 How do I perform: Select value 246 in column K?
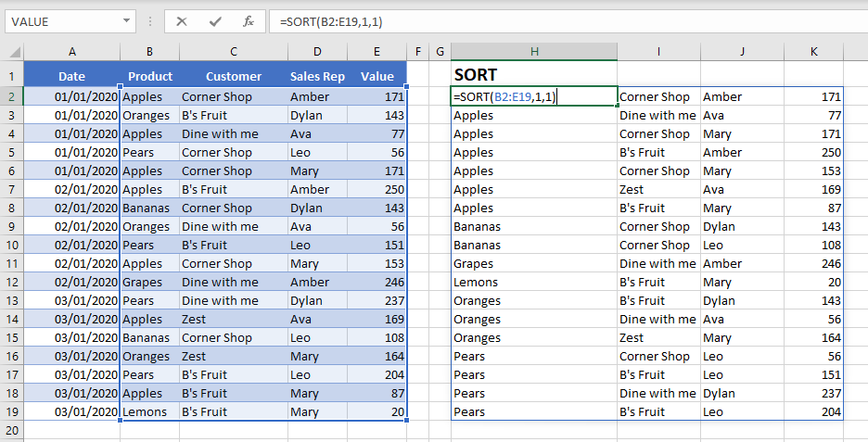pos(814,264)
